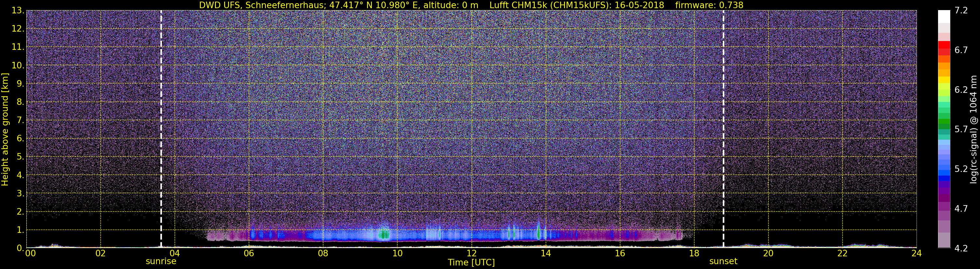
Task: Click the green backscatter peak just before 14 UTC
Action: [539, 232]
